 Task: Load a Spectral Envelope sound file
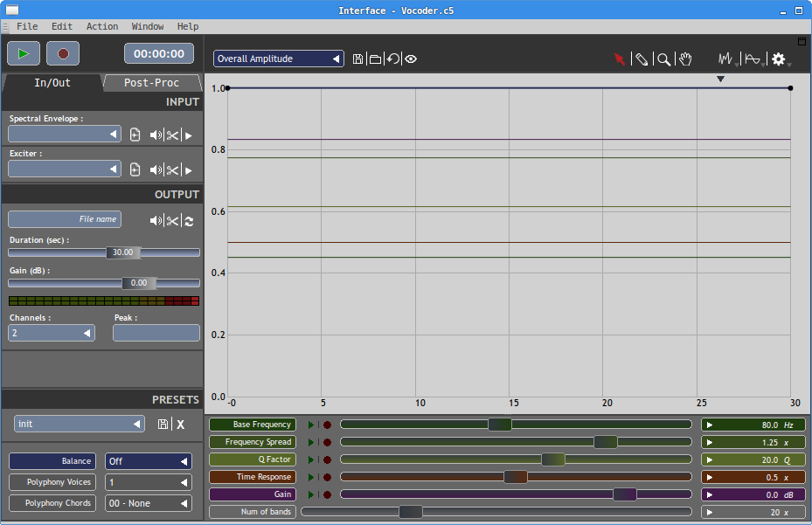135,135
